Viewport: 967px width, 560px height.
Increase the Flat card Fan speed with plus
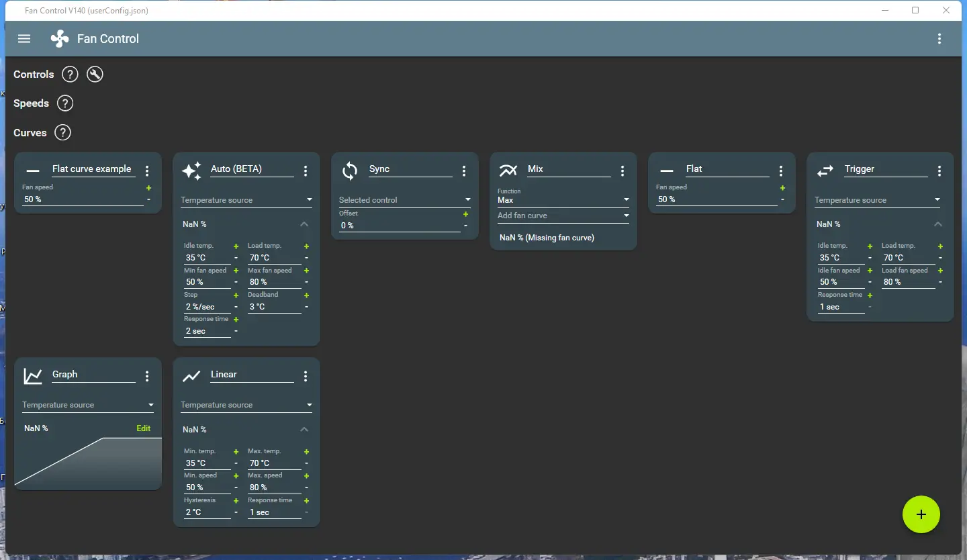783,188
